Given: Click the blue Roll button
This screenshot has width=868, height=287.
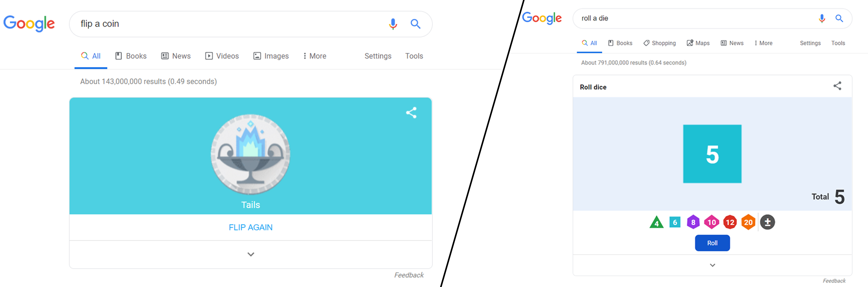Looking at the screenshot, I should point(712,243).
